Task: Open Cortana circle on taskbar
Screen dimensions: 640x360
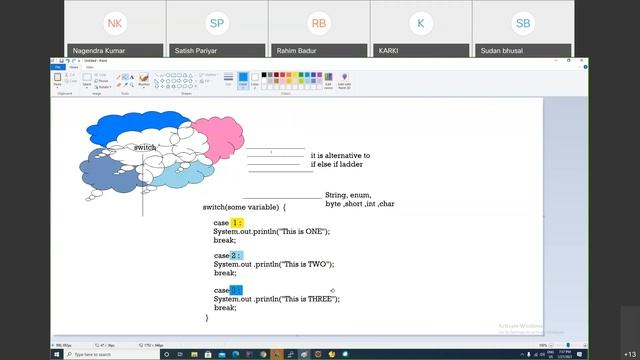Action: click(x=167, y=354)
